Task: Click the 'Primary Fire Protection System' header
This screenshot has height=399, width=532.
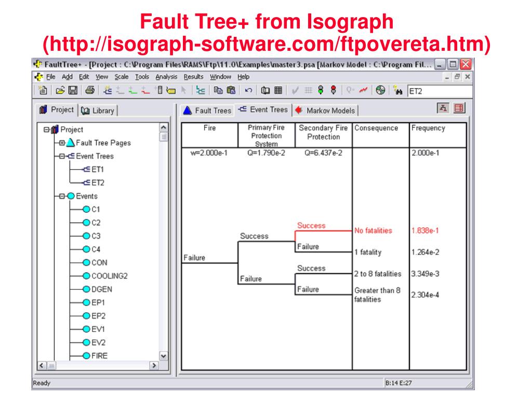Action: pyautogui.click(x=267, y=136)
